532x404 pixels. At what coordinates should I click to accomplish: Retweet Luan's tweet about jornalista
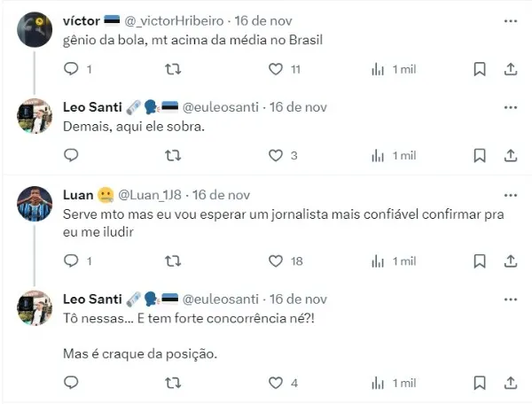[174, 260]
